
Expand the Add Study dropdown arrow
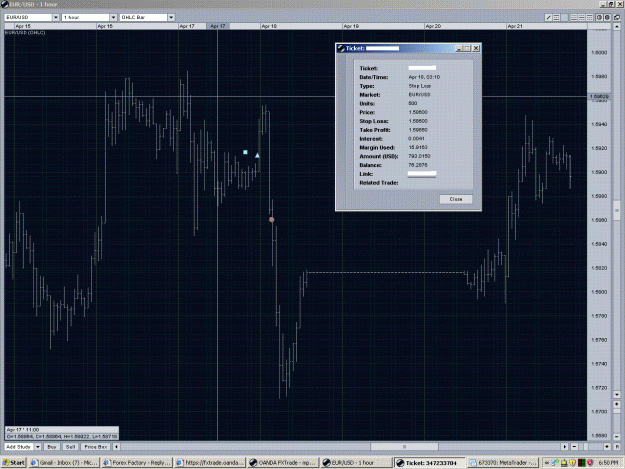[38, 447]
